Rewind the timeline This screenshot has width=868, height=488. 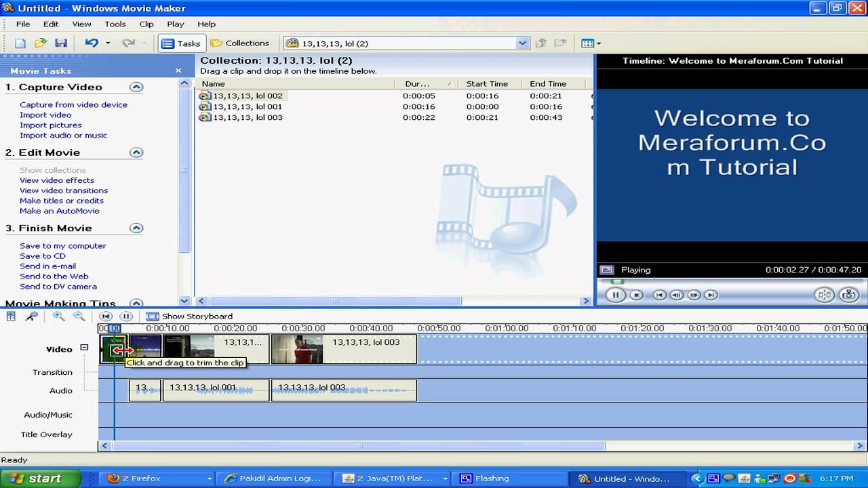click(x=106, y=317)
